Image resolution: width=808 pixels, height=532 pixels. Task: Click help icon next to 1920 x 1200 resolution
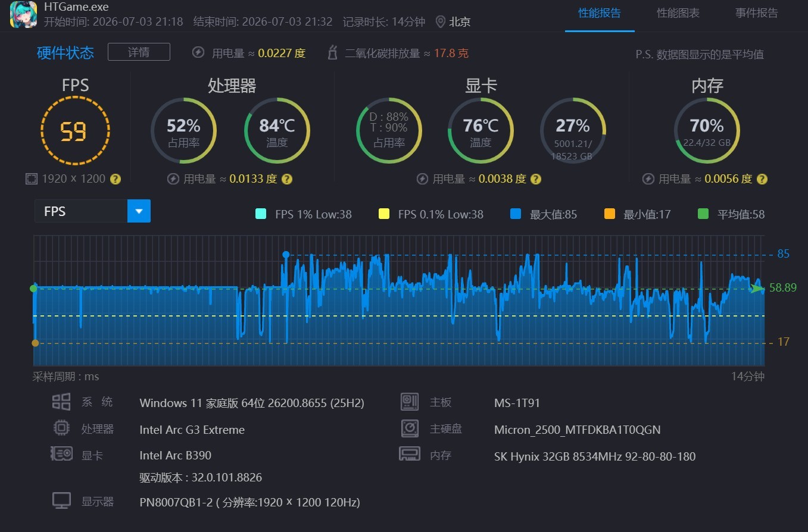coord(116,179)
